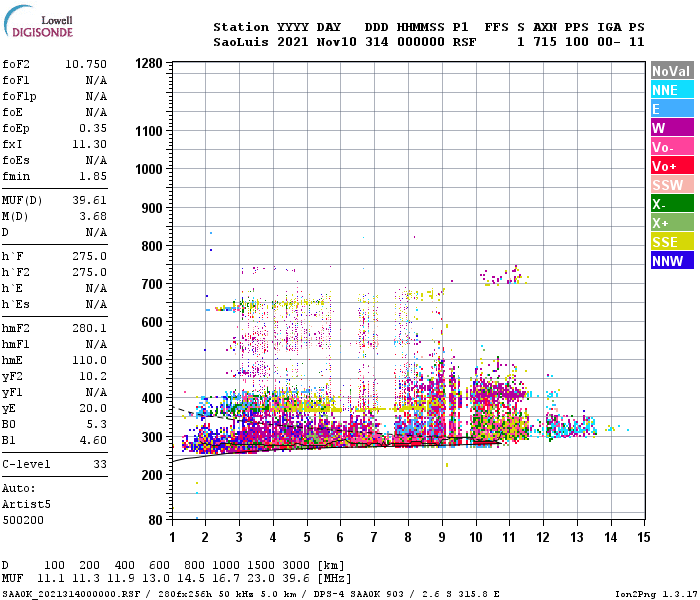Screen dimensions: 700x600
Task: Click the h`F value 275.0
Action: tap(89, 256)
